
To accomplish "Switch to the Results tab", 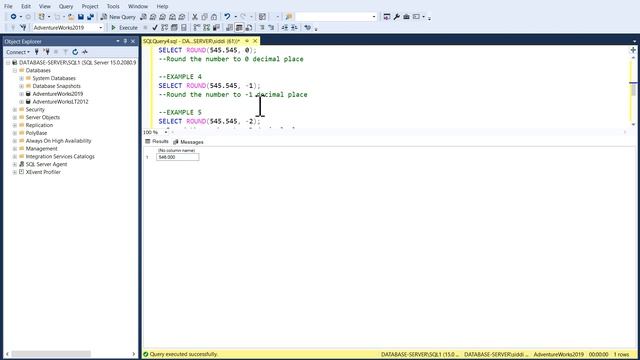I will [x=157, y=141].
